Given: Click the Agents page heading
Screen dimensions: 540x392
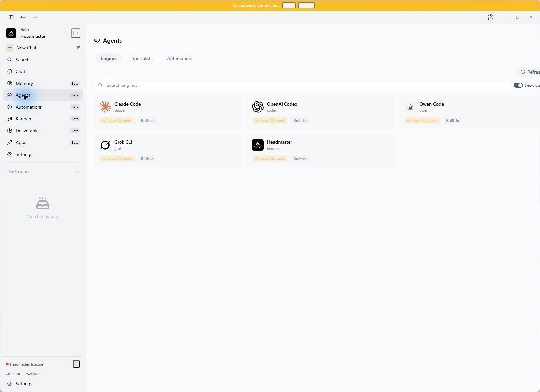Looking at the screenshot, I should click(x=112, y=41).
